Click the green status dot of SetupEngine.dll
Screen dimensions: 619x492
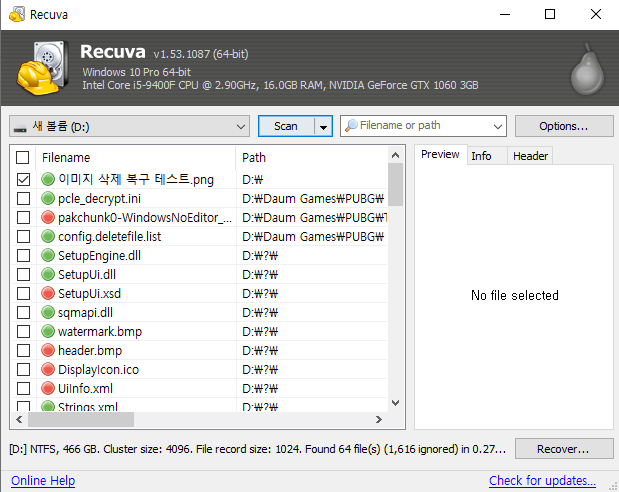[x=48, y=255]
